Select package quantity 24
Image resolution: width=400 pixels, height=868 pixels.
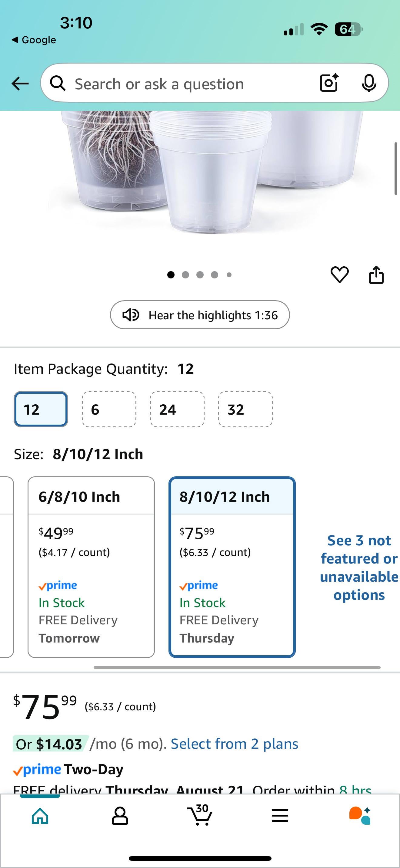click(x=177, y=409)
